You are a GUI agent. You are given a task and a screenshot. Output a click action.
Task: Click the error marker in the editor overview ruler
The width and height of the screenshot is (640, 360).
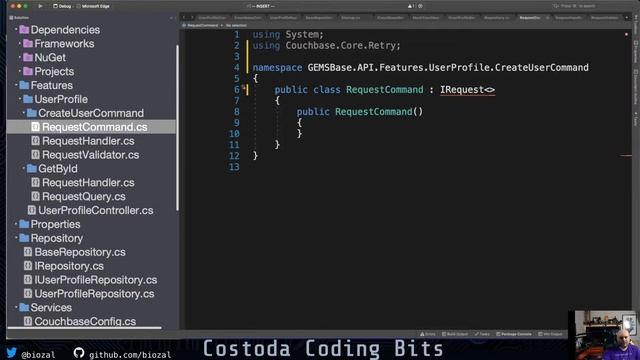626,156
